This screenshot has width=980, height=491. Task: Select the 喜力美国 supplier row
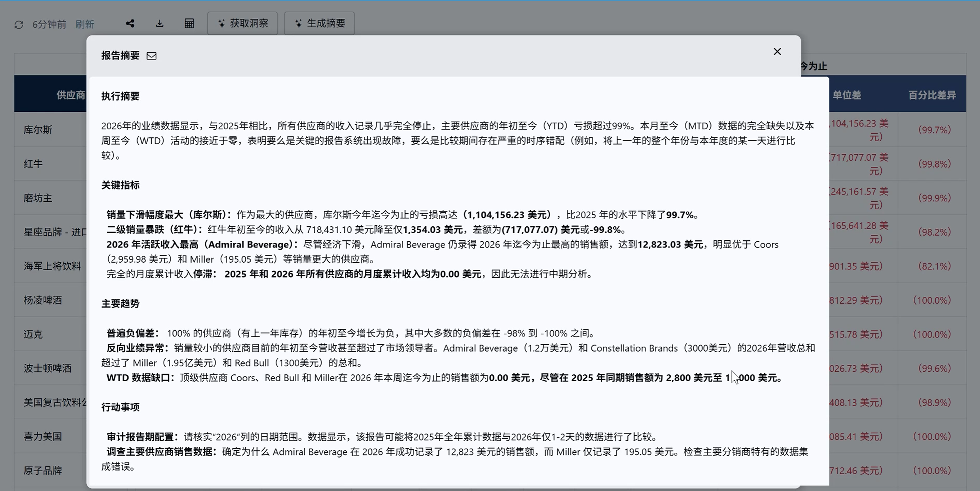click(43, 436)
